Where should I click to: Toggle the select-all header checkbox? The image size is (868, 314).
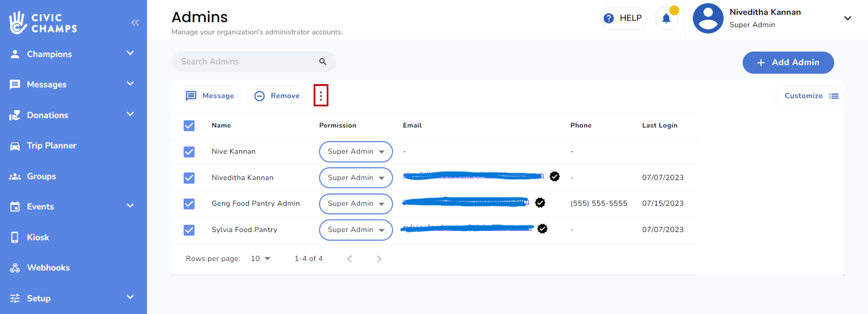[189, 126]
